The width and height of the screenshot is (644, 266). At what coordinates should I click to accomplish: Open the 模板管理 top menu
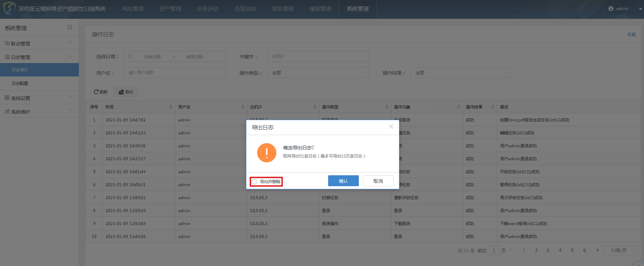pyautogui.click(x=320, y=9)
